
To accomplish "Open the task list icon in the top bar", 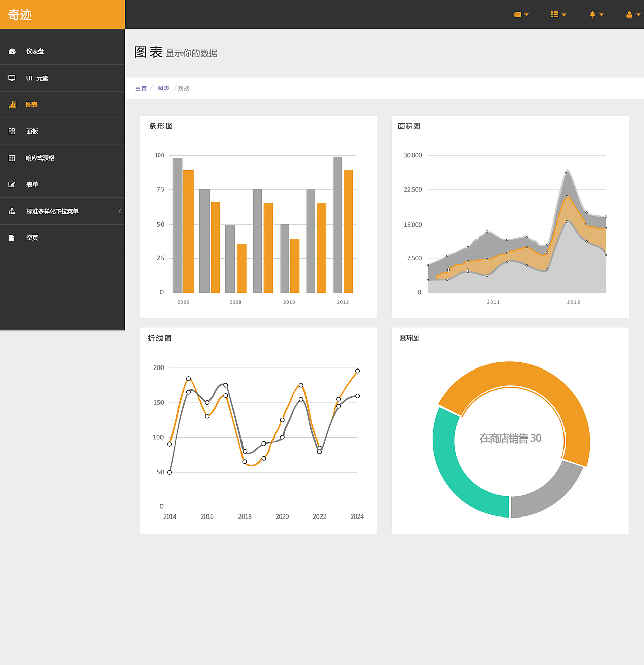I will pyautogui.click(x=555, y=14).
